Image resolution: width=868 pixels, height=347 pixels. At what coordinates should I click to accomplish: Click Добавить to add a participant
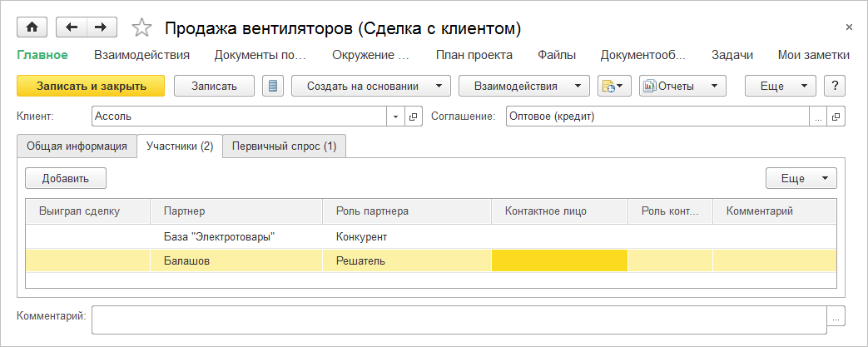click(x=66, y=178)
